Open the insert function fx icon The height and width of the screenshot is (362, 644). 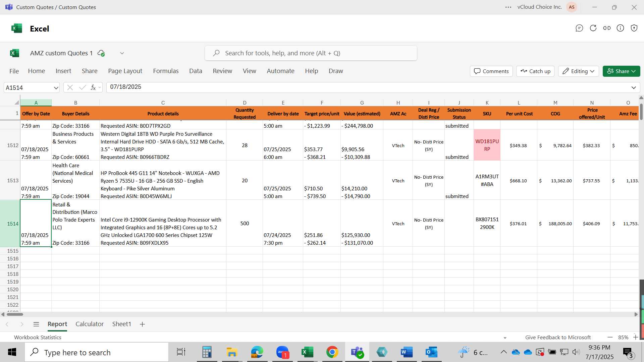[x=93, y=87]
